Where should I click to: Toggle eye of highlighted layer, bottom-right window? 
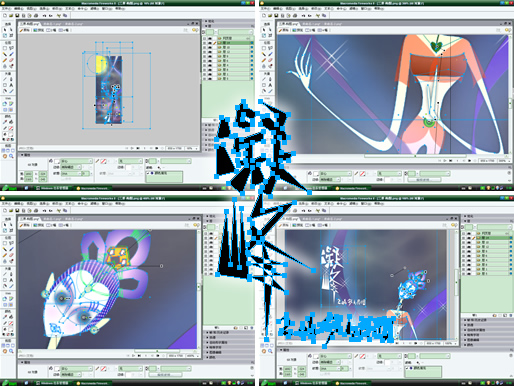tap(469, 238)
